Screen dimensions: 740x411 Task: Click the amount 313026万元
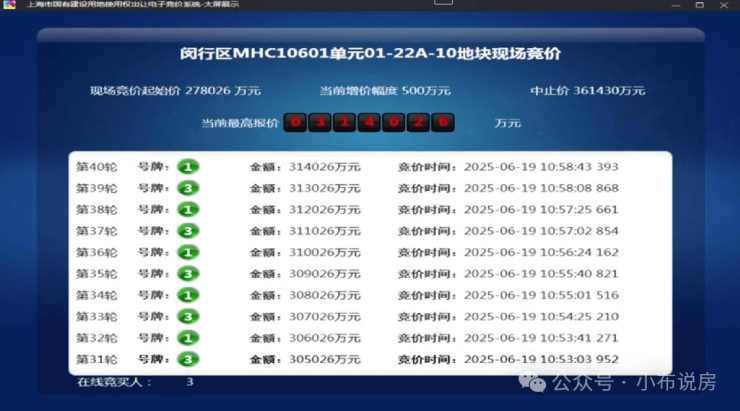click(x=325, y=188)
